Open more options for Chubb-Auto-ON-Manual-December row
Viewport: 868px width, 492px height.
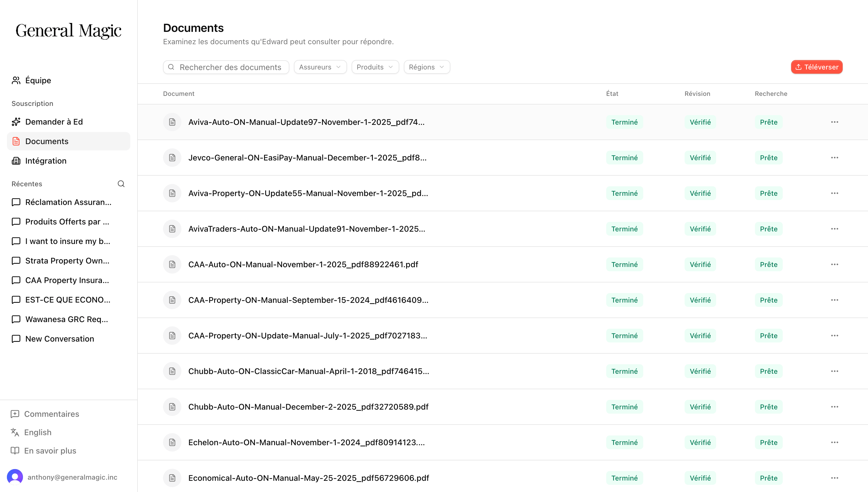tap(834, 407)
